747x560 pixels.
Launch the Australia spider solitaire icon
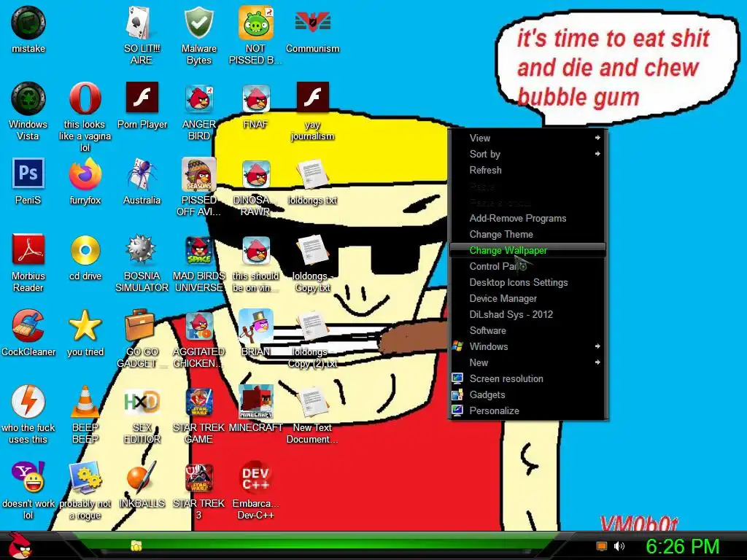tap(142, 175)
